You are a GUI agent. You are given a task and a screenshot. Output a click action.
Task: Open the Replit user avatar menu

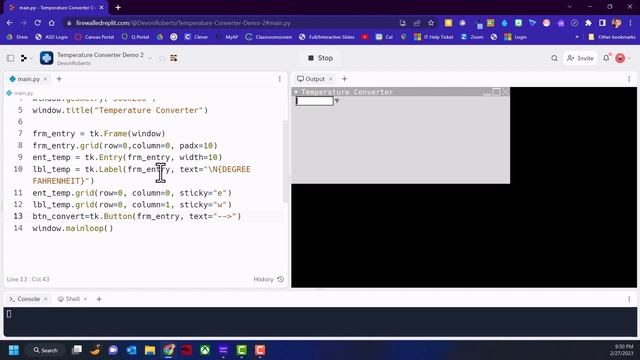pyautogui.click(x=620, y=58)
